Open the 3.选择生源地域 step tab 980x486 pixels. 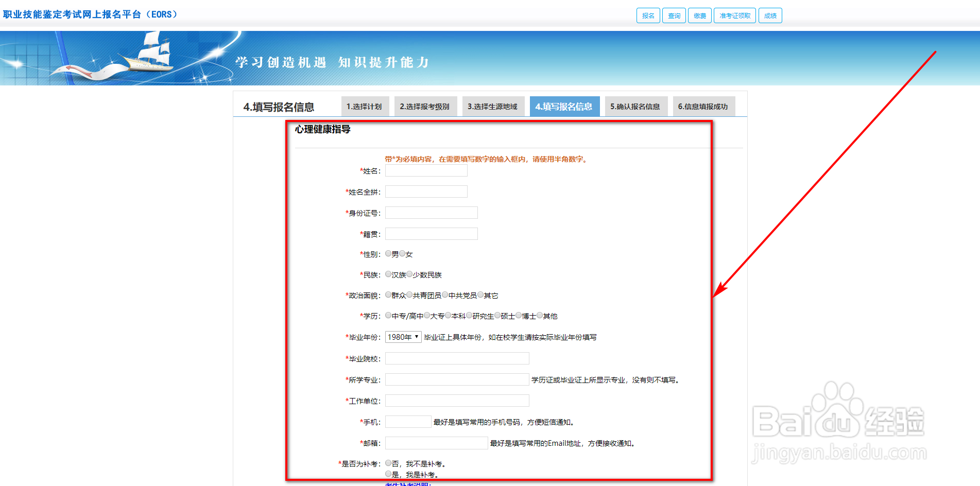[x=493, y=106]
